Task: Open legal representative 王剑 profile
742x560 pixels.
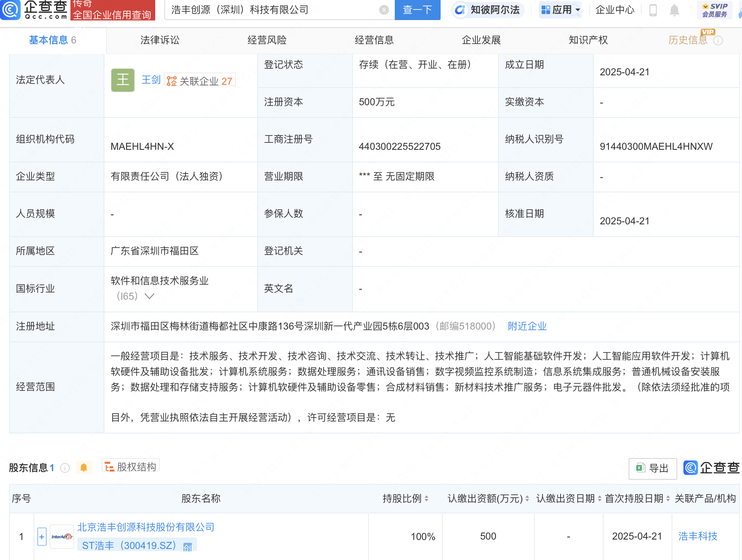Action: point(151,80)
